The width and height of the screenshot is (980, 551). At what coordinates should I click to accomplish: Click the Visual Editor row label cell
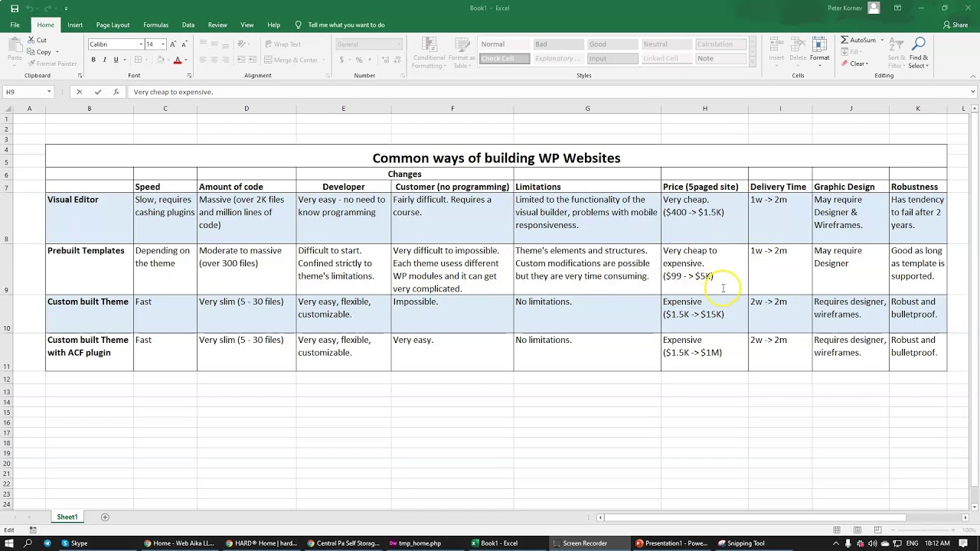point(90,218)
